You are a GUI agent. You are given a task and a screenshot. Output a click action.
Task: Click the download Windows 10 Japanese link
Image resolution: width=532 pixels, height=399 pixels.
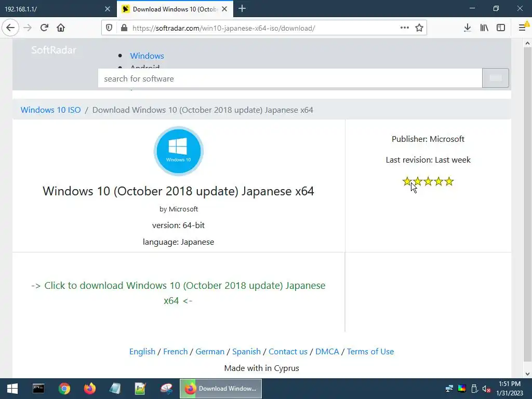[178, 293]
